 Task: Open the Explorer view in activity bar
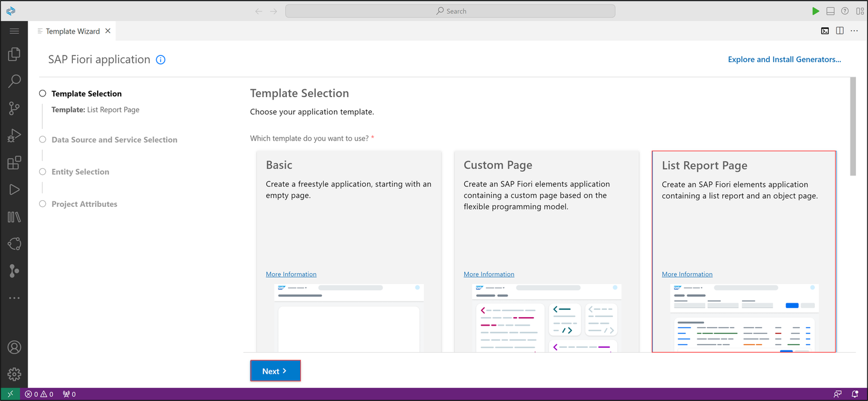coord(14,54)
